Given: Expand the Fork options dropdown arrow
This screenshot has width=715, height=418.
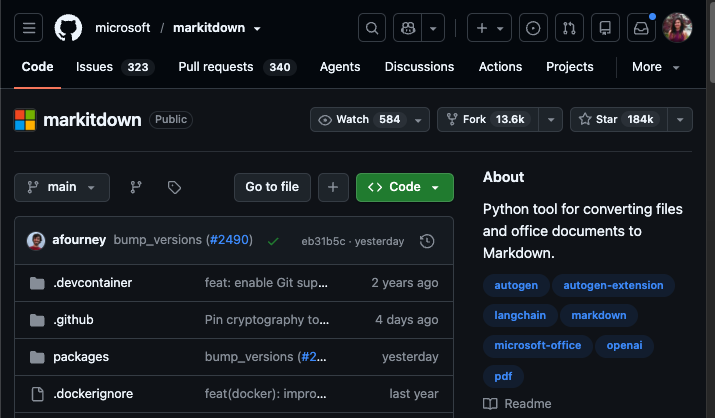Looking at the screenshot, I should click(x=550, y=119).
